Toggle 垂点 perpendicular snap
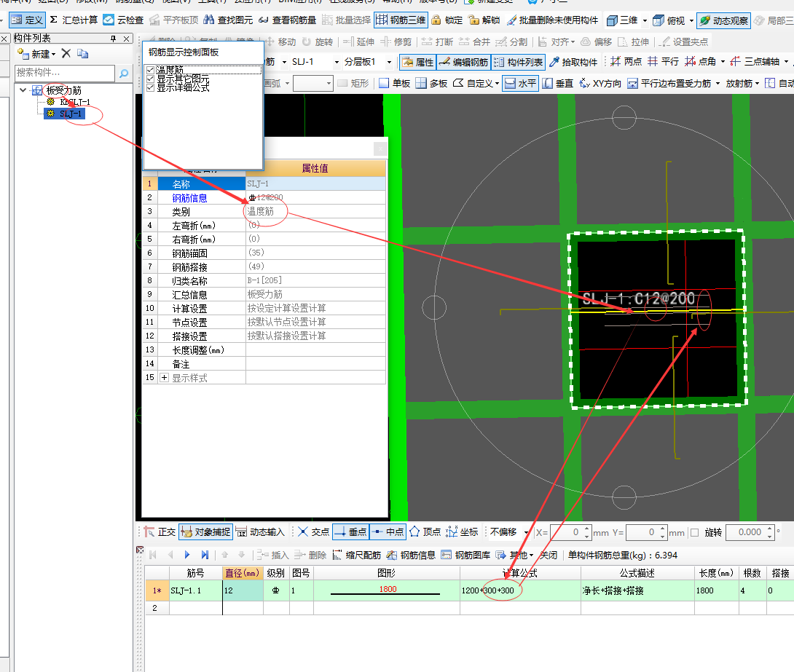Viewport: 794px width, 672px height. click(350, 531)
